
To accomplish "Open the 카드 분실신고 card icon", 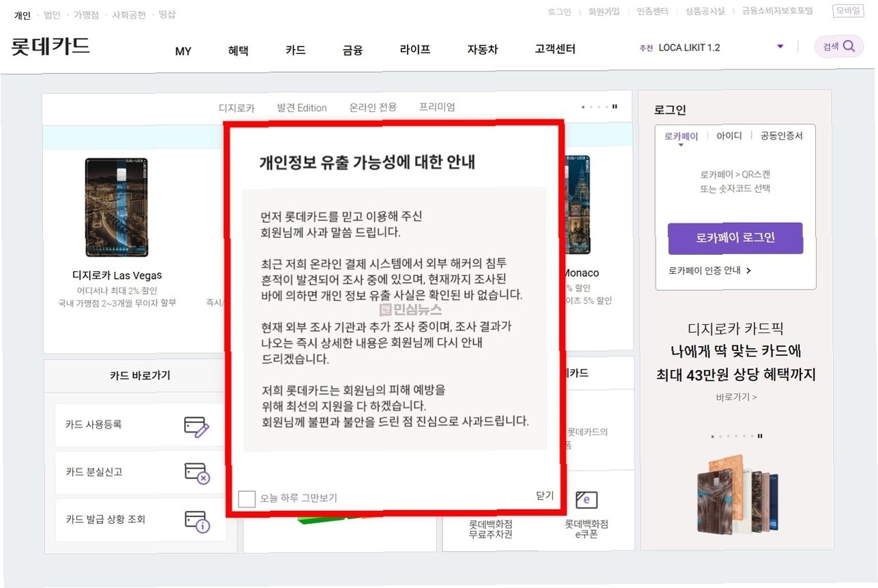I will point(197,473).
